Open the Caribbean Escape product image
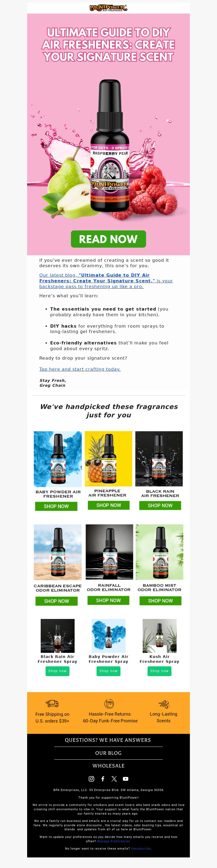The height and width of the screenshot is (868, 217). pyautogui.click(x=58, y=552)
